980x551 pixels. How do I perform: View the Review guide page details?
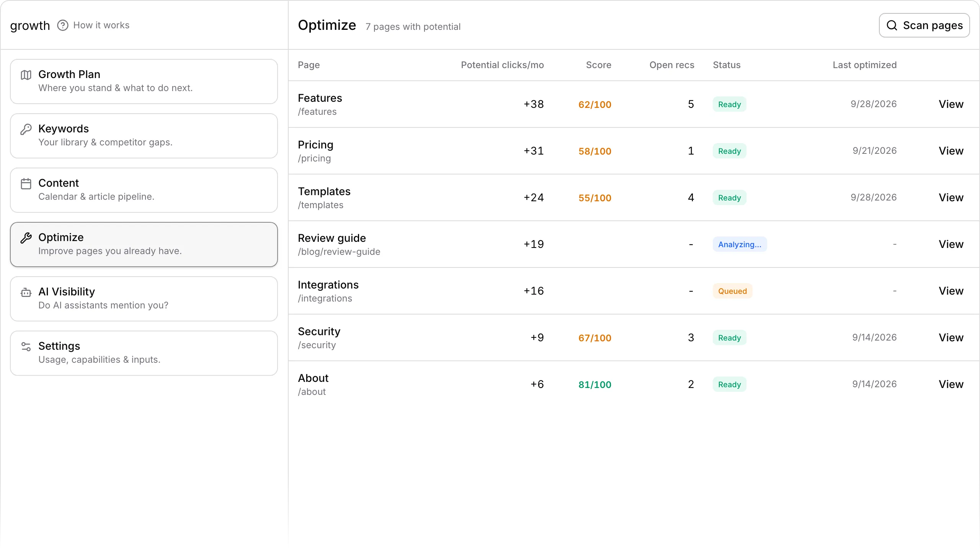click(x=951, y=244)
